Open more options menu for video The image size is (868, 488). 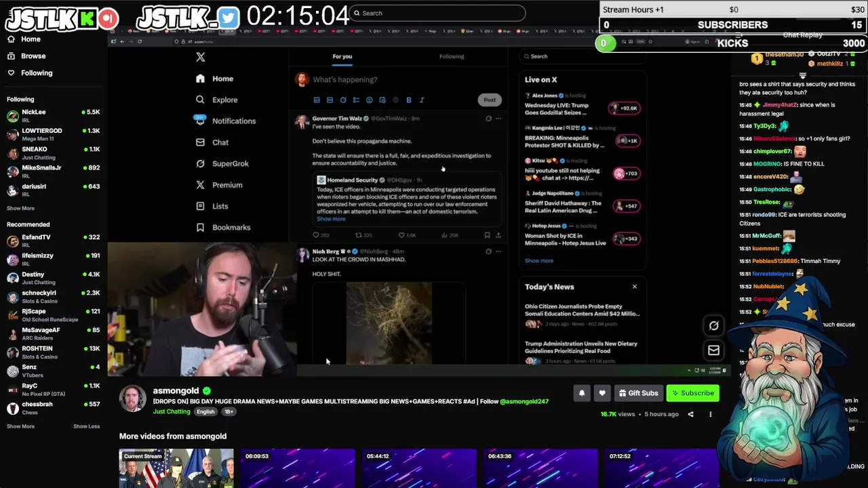711,414
